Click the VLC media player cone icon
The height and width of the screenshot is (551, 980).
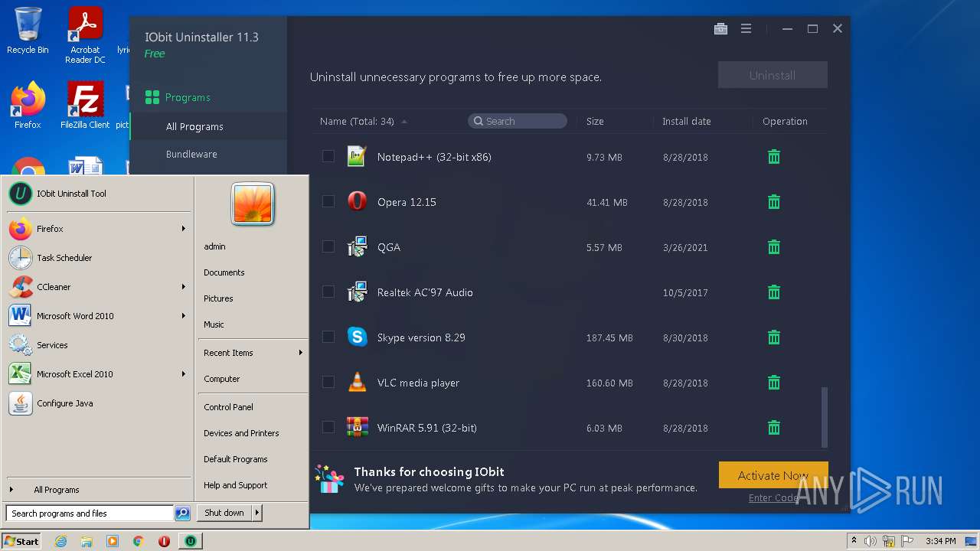pos(357,382)
